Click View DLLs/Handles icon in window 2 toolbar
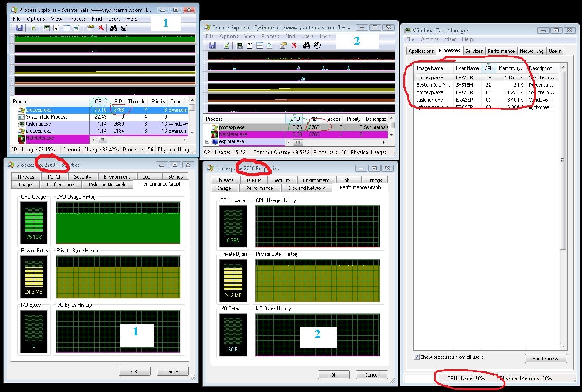This screenshot has height=392, width=582. pos(269,45)
